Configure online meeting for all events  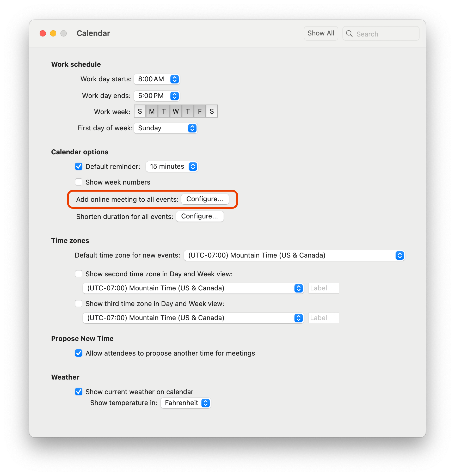point(205,199)
